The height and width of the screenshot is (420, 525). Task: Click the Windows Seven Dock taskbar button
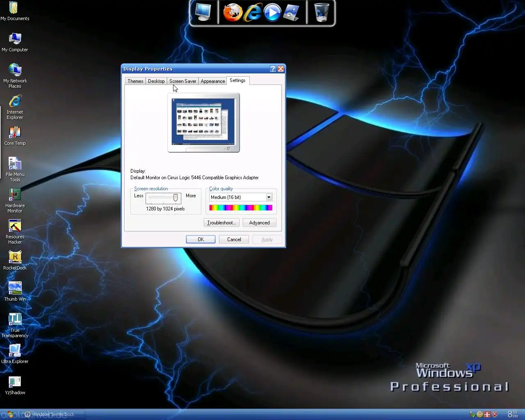click(x=54, y=414)
